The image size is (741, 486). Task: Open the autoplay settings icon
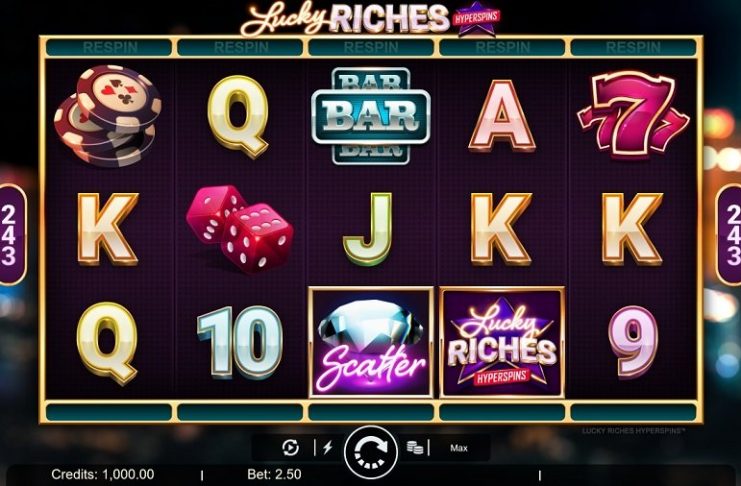(290, 447)
